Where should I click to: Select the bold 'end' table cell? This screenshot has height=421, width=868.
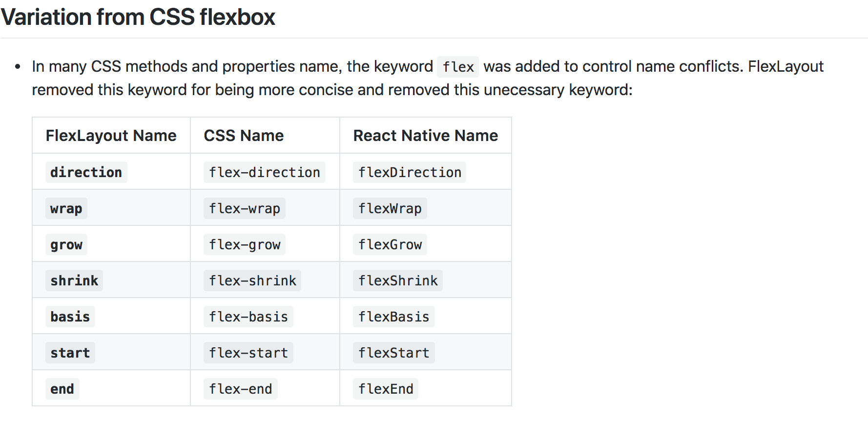(x=62, y=389)
